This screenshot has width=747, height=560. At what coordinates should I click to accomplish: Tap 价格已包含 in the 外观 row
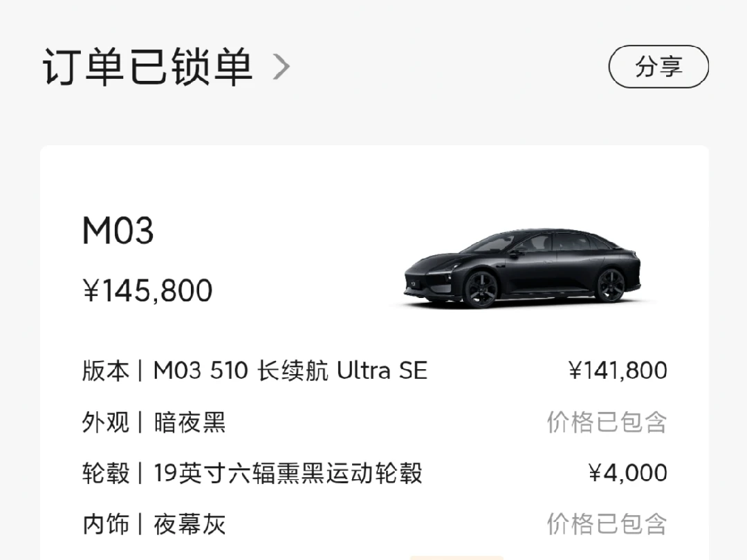607,422
